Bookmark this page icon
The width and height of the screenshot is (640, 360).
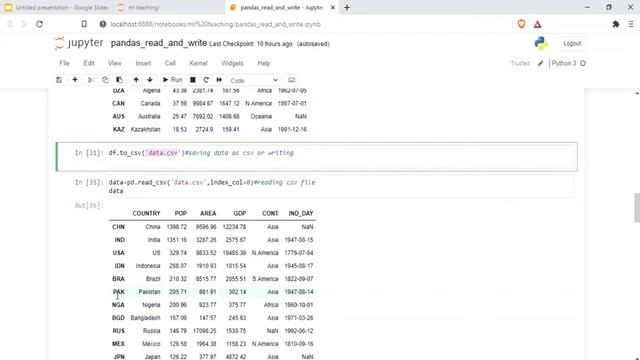[x=84, y=24]
